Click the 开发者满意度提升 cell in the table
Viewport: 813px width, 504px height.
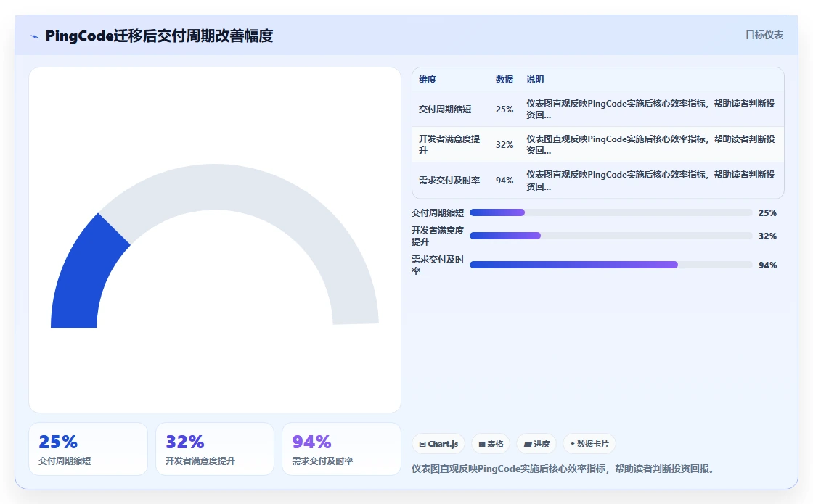tap(449, 144)
